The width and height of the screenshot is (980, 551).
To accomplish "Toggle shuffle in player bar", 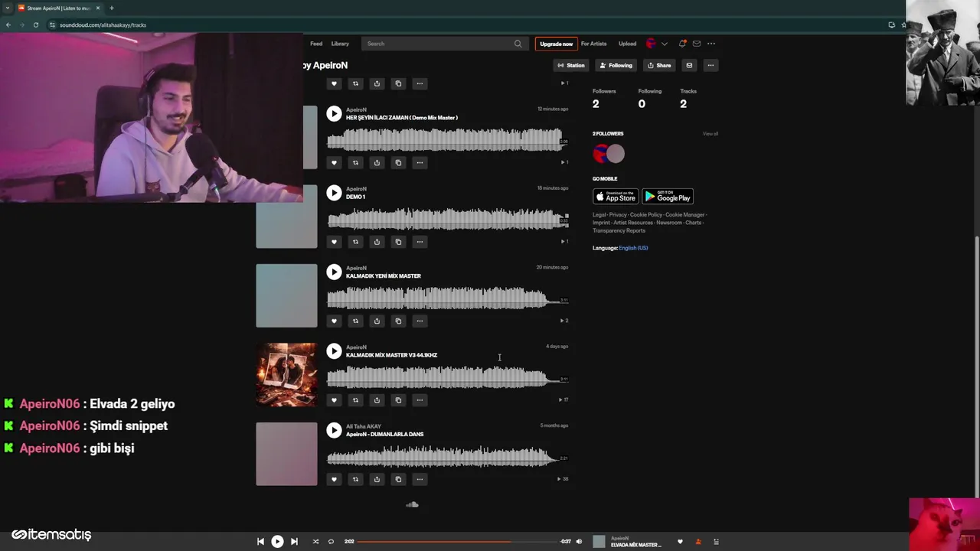I will [x=315, y=541].
